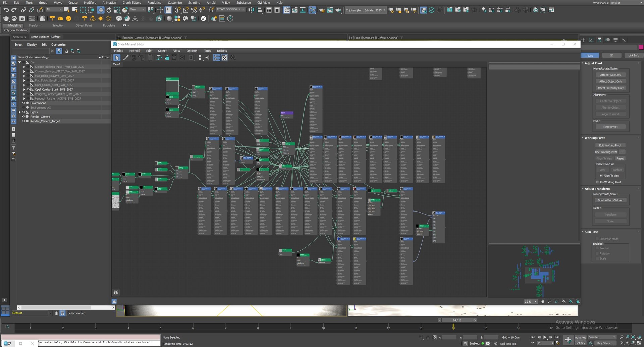The width and height of the screenshot is (644, 347).
Task: Click the Slate navigator minimap thumbnail
Action: point(534,271)
